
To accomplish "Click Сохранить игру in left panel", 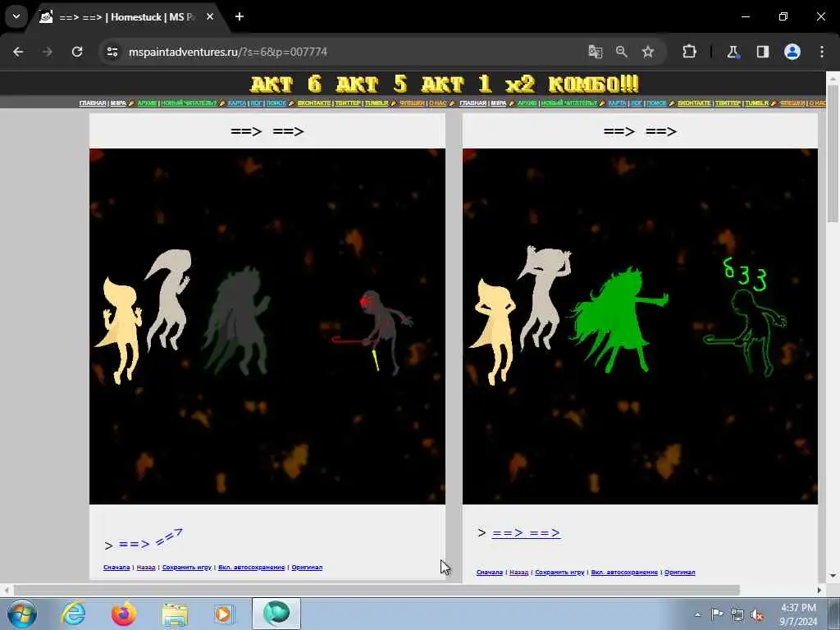I will 187,568.
